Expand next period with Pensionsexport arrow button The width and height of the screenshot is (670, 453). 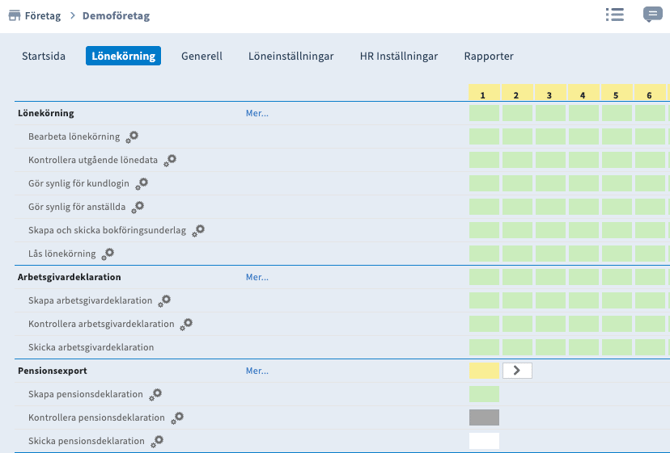tap(517, 370)
